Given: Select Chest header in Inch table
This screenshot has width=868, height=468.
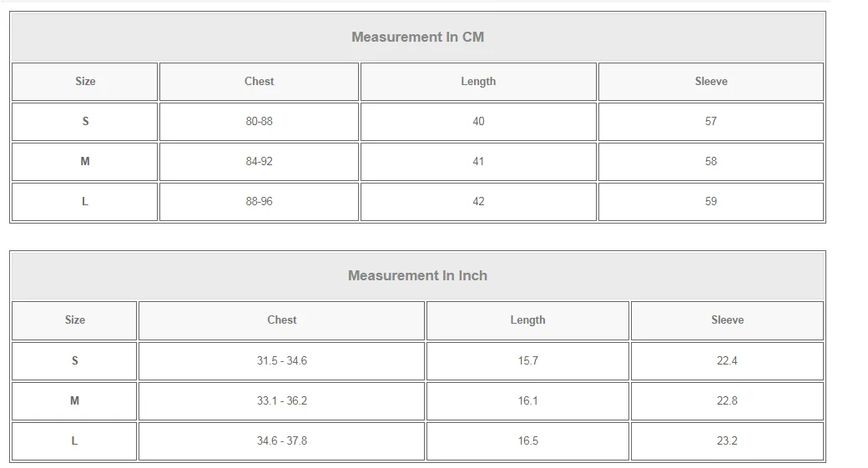Looking at the screenshot, I should tap(281, 320).
